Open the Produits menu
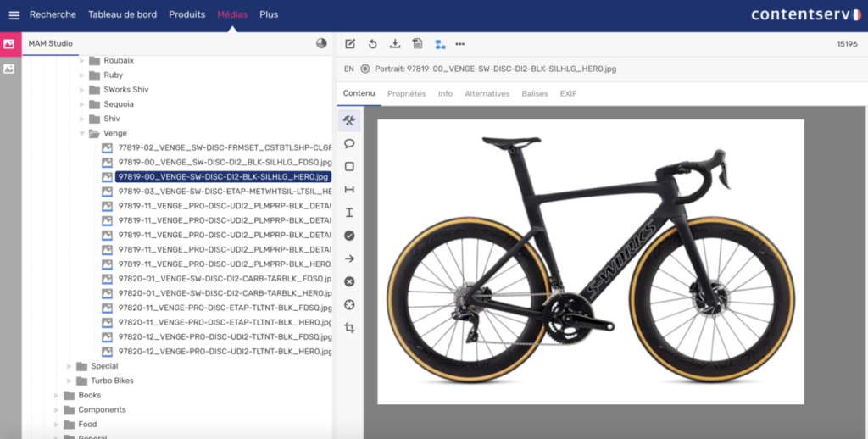The height and width of the screenshot is (439, 868). point(186,14)
